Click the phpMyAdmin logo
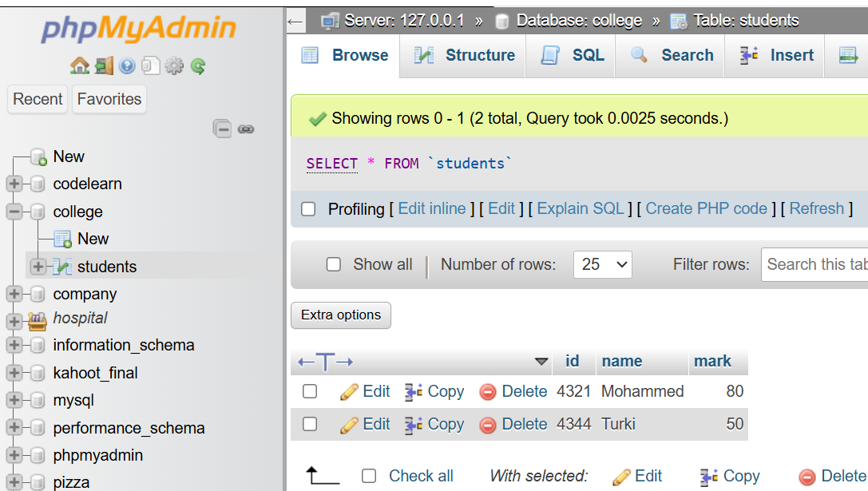Viewport: 868px width, 491px height. (138, 28)
